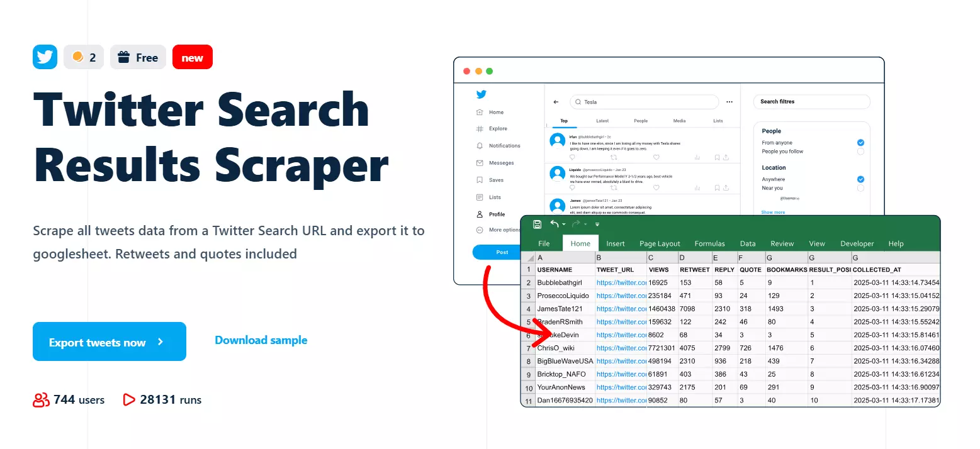This screenshot has width=980, height=449.
Task: Click the users icon beside 744 users
Action: (x=41, y=399)
